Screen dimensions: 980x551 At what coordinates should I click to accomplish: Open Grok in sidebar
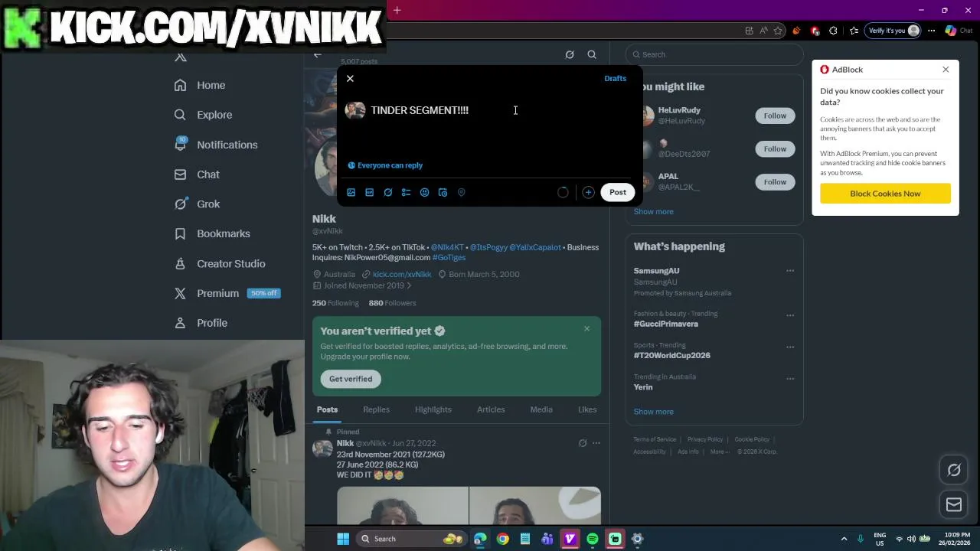pyautogui.click(x=197, y=204)
